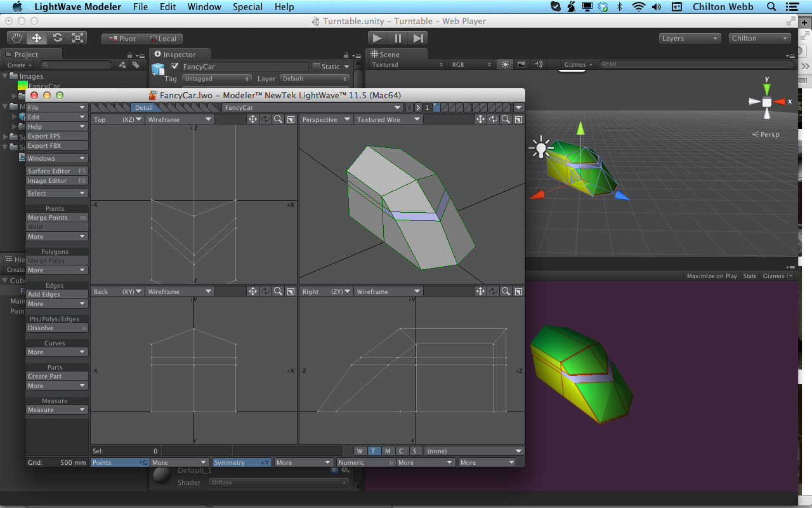Screen dimensions: 812x508
Task: Select S selection set mode
Action: point(415,451)
